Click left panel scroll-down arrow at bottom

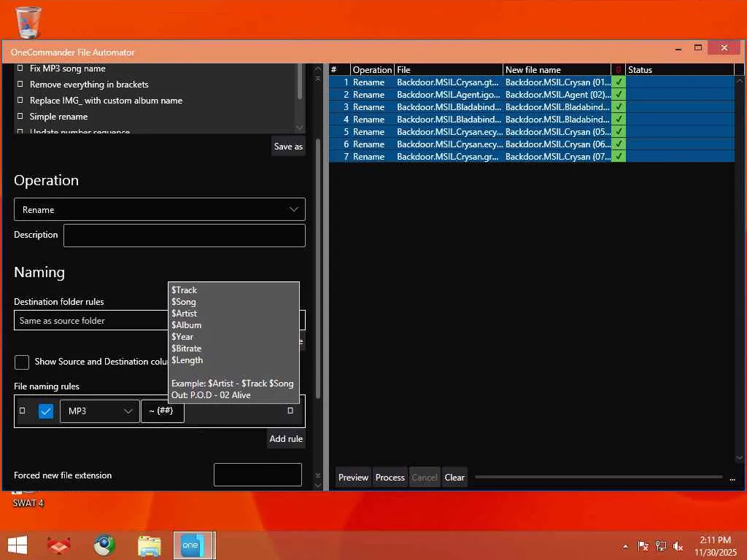[318, 485]
